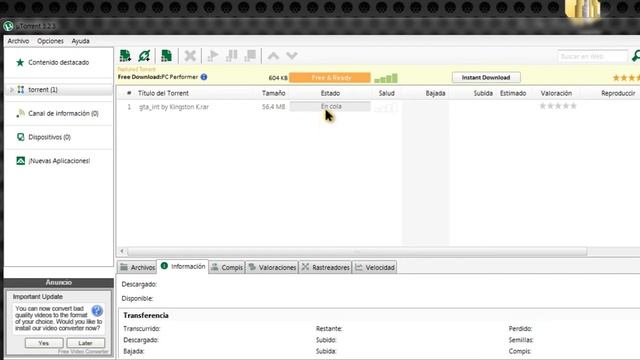
Task: Click the blue question mark in ad
Action: 97,311
